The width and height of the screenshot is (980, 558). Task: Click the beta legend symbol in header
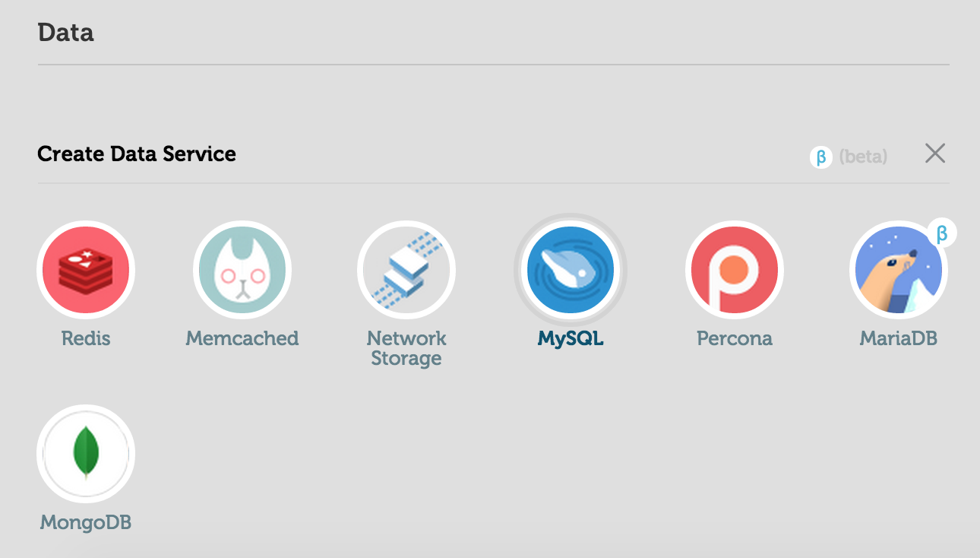point(820,157)
